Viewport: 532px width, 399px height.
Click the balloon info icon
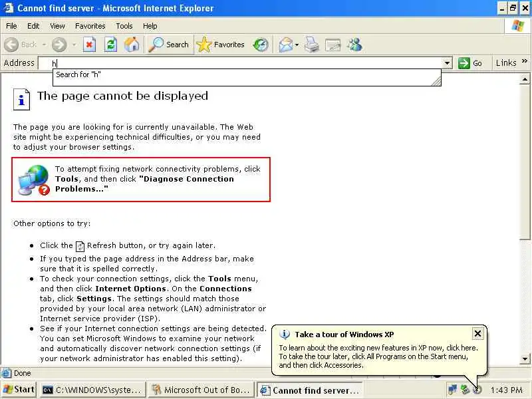[x=285, y=334]
